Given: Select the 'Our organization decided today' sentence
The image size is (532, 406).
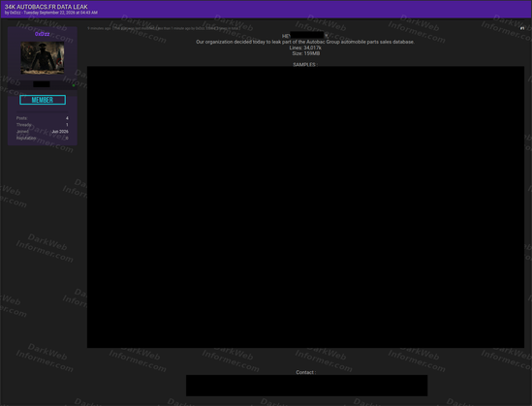Looking at the screenshot, I should (305, 42).
